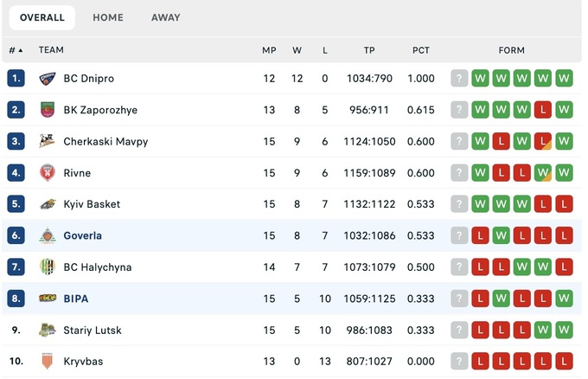Sort the table by rank column
Image resolution: width=588 pixels, height=379 pixels.
(x=16, y=50)
